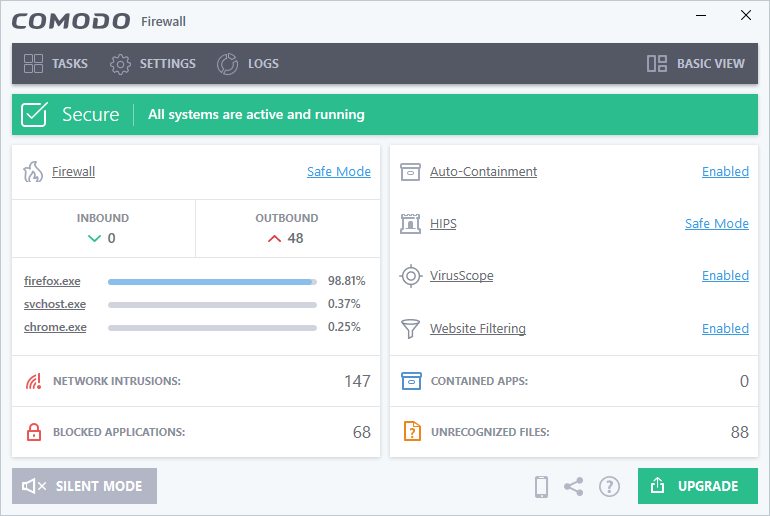Screen dimensions: 770x516
Task: Click the BLOCKED APPLICATIONS label
Action: 119,432
